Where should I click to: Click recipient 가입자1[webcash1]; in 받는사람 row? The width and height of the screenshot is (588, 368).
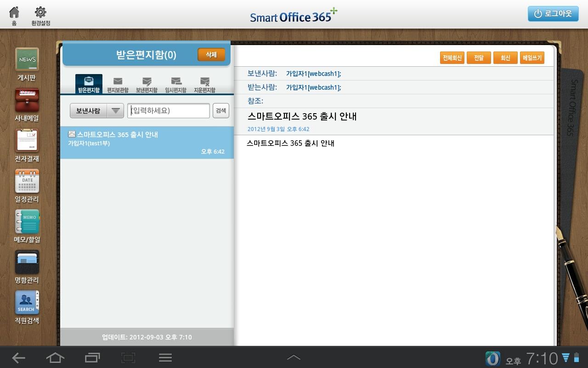pos(313,87)
